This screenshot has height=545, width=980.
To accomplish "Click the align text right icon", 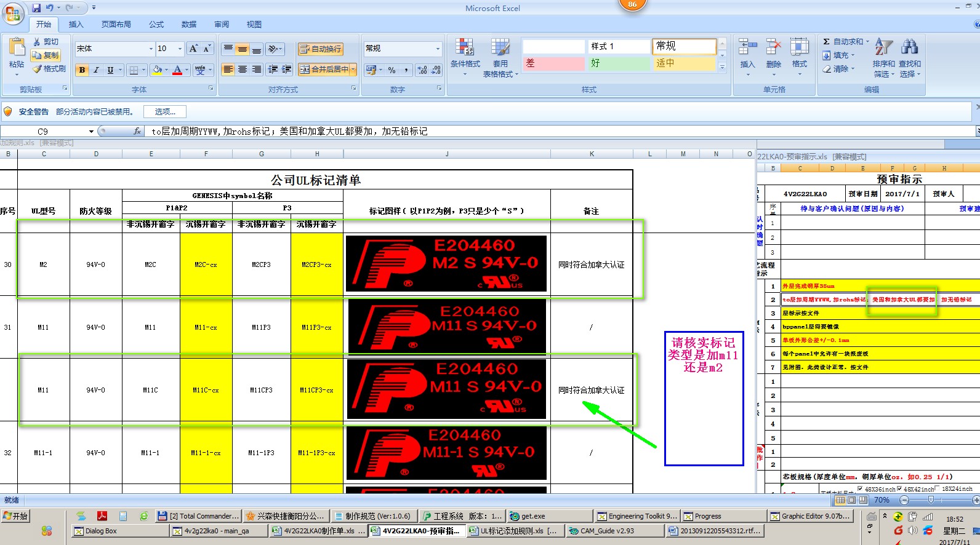I will click(x=257, y=70).
